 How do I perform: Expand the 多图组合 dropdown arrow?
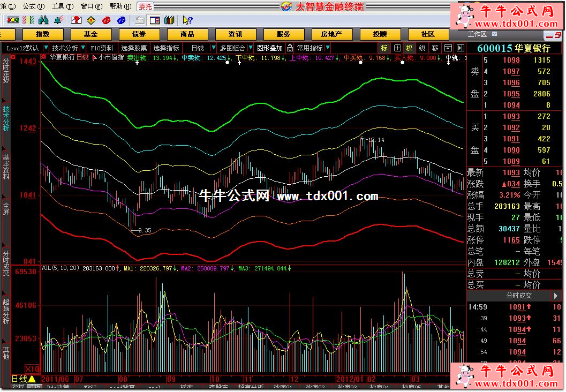[251, 48]
